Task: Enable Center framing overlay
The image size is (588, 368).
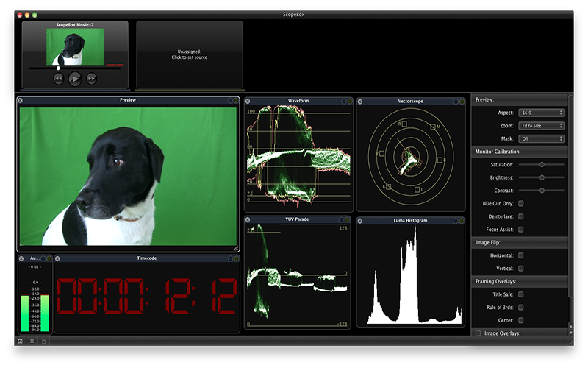Action: tap(521, 320)
